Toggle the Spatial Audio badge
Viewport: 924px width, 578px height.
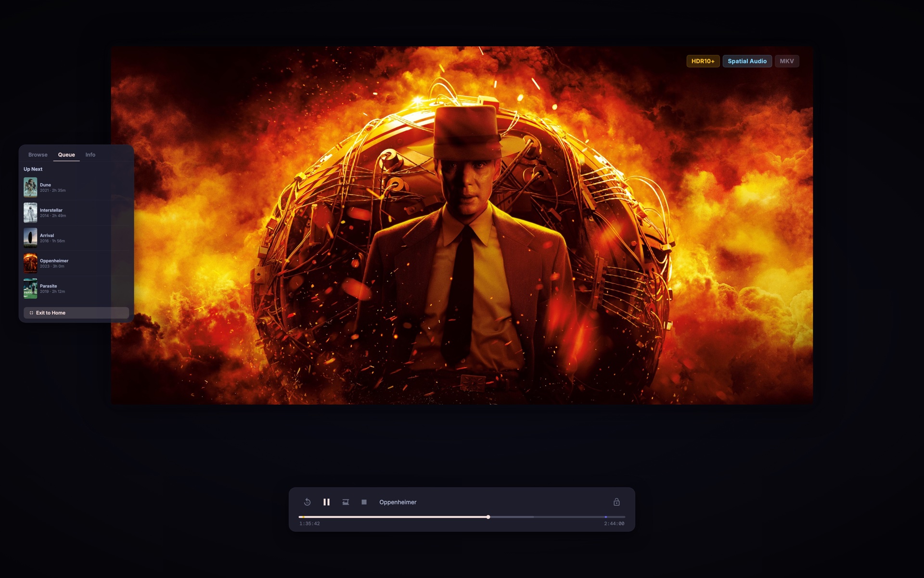(747, 61)
